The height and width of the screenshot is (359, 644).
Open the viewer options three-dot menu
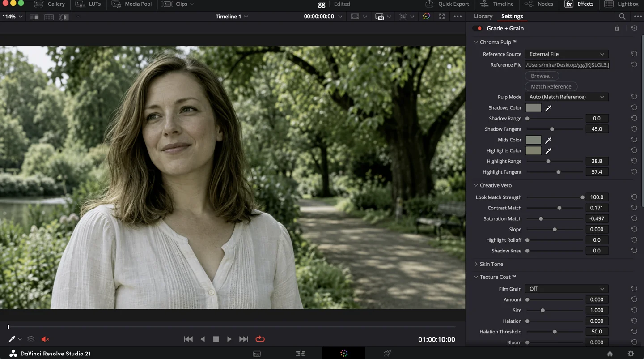pyautogui.click(x=458, y=17)
